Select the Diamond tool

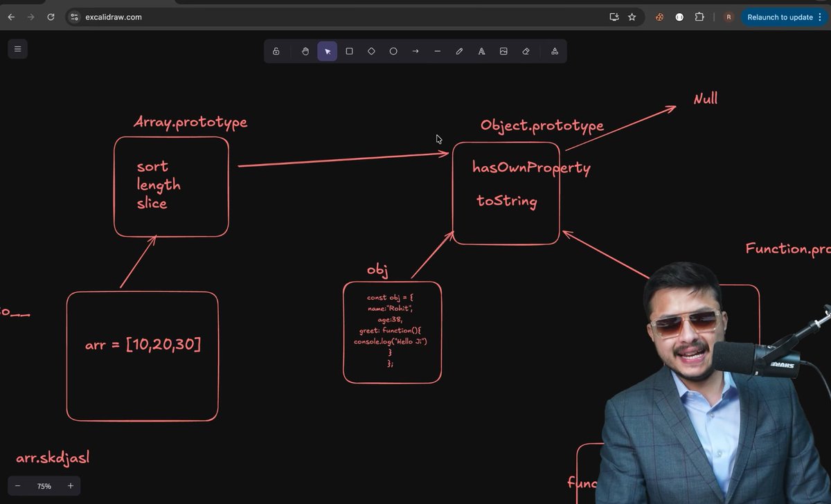371,51
